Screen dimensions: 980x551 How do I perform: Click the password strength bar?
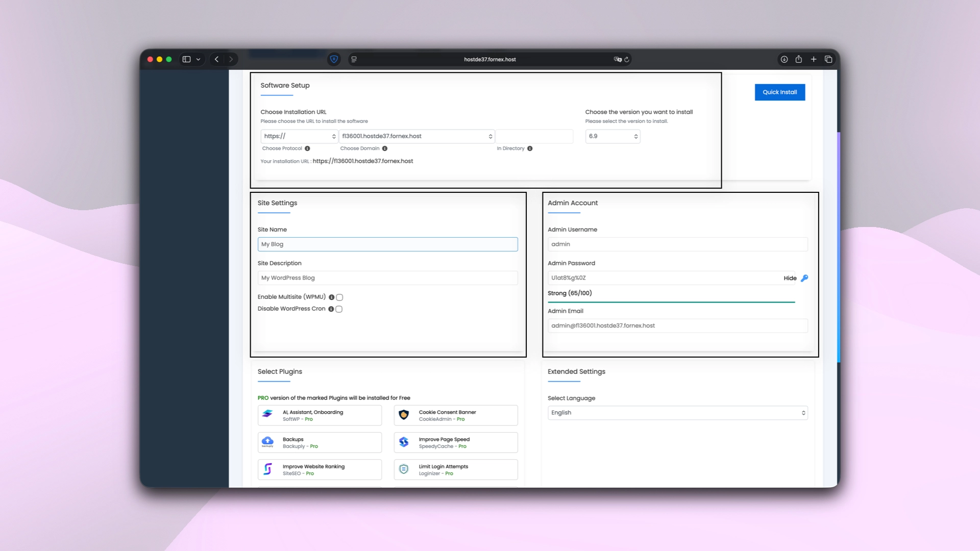[x=671, y=302]
